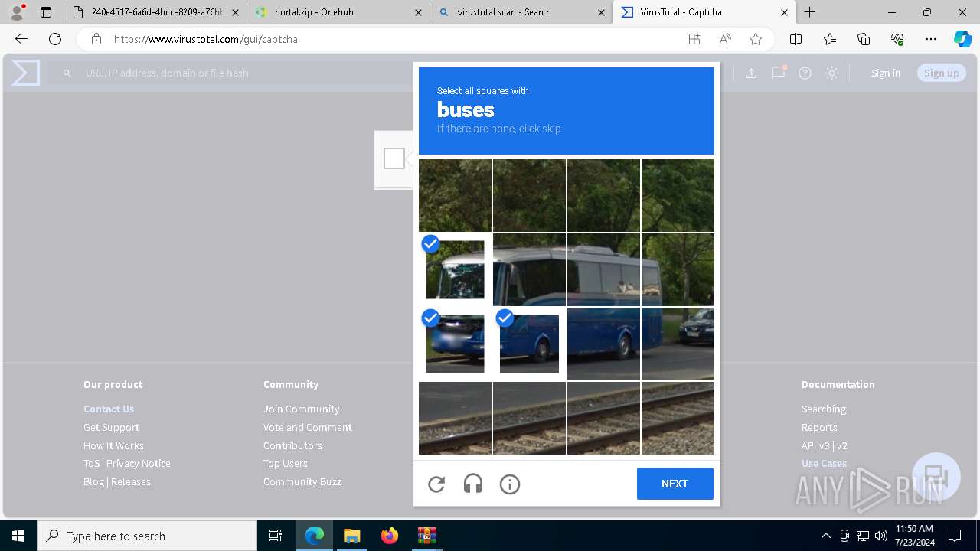Open the Windows Start menu
980x551 pixels.
coord(18,536)
